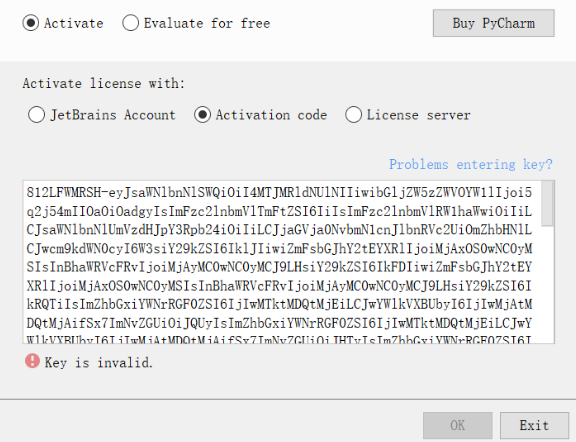Click the 'Key is invalid.' error message

[x=98, y=363]
